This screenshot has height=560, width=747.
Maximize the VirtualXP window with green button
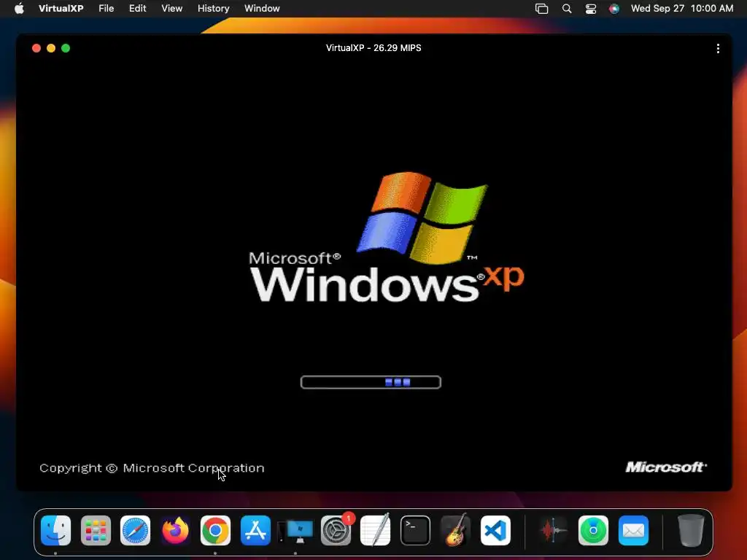tap(66, 48)
